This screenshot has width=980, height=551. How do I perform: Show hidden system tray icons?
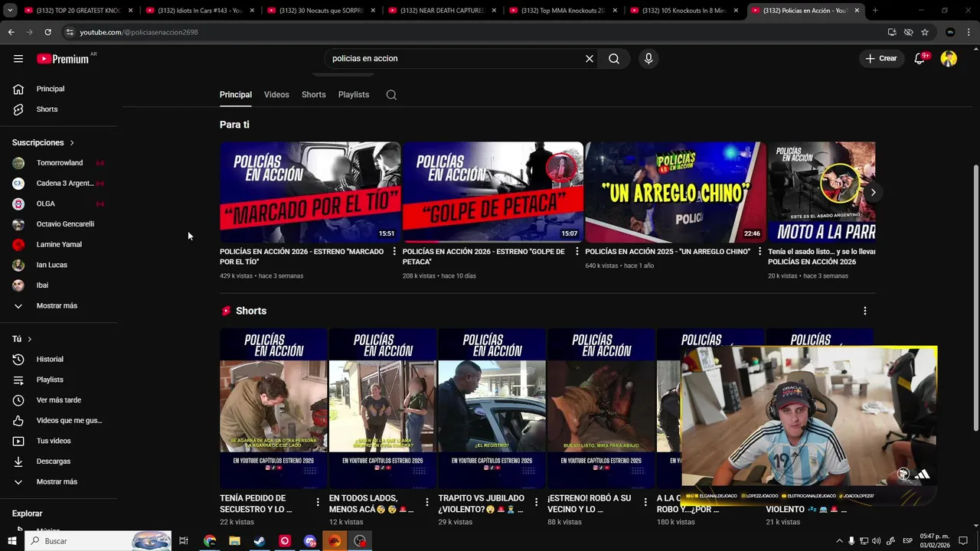click(839, 541)
